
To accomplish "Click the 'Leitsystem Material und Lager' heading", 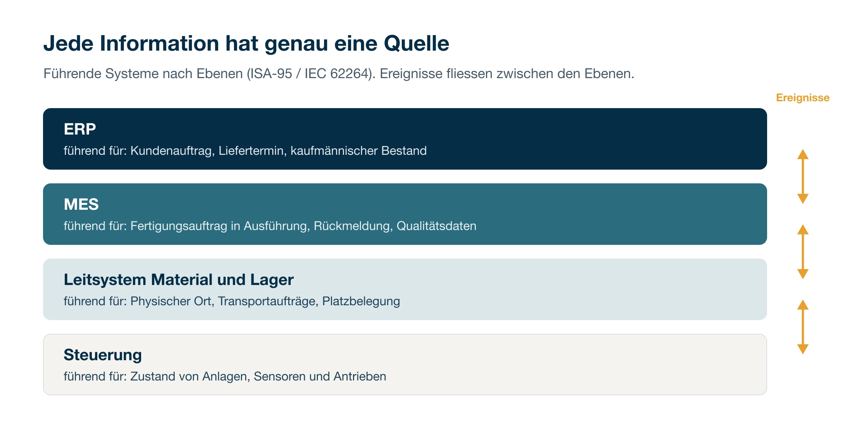I will coord(179,280).
